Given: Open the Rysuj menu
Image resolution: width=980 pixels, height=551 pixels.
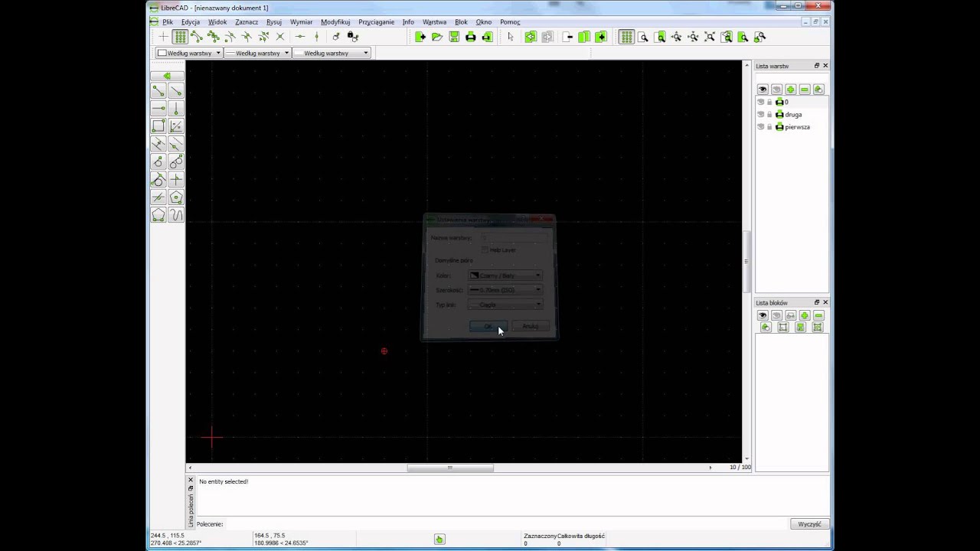Looking at the screenshot, I should tap(274, 22).
